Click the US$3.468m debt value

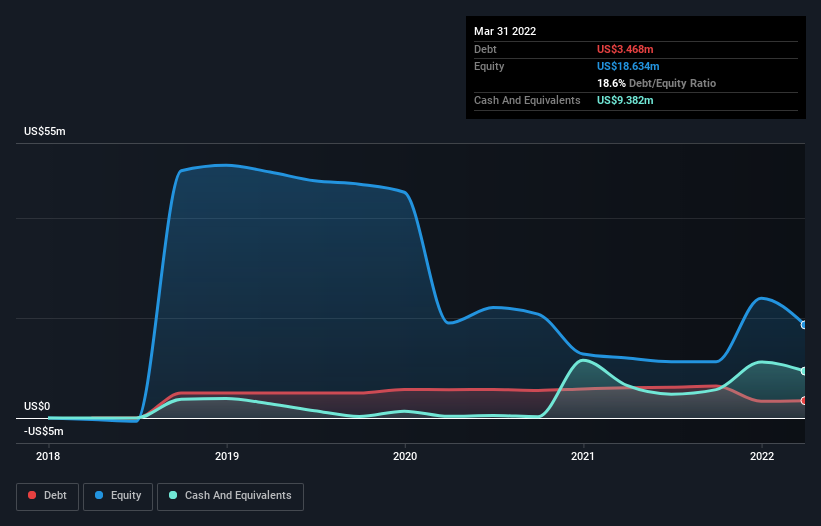625,49
